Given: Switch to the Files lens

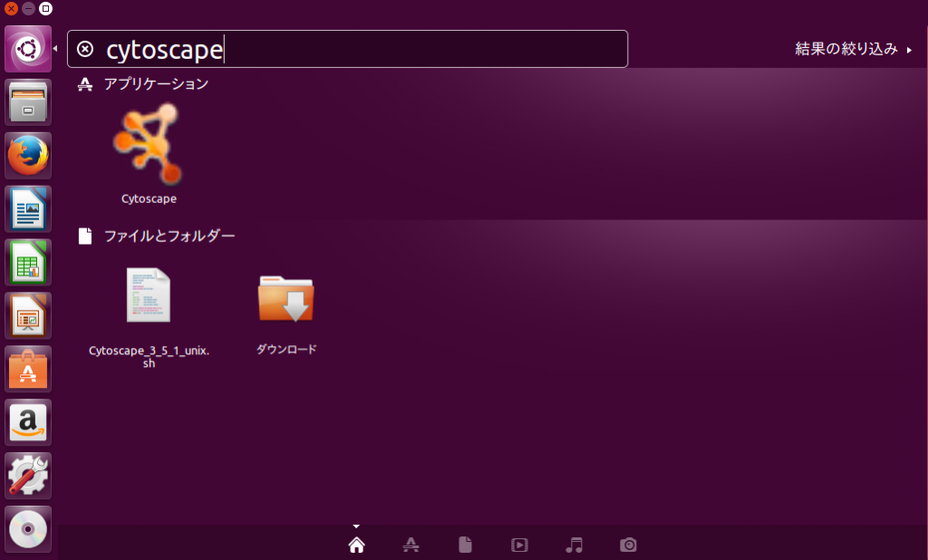Looking at the screenshot, I should click(x=465, y=545).
